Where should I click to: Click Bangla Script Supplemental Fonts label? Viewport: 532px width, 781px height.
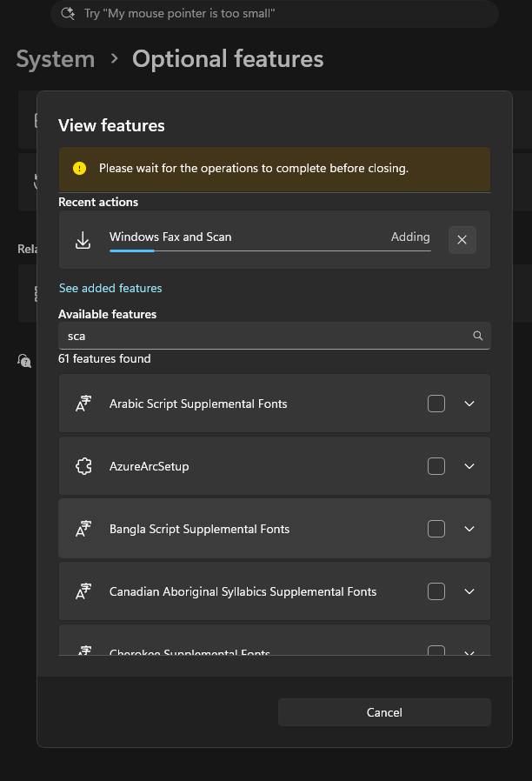[199, 529]
